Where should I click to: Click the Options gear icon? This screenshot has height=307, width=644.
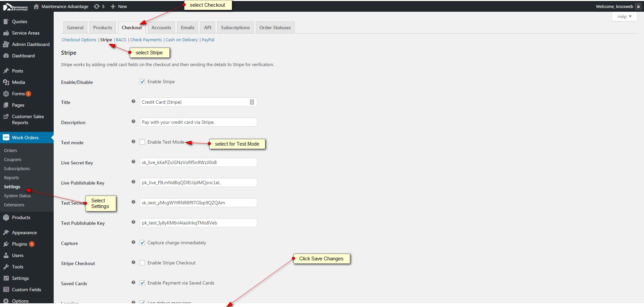(6, 301)
